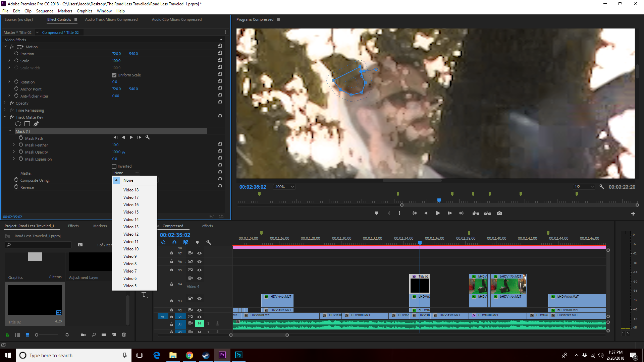The height and width of the screenshot is (362, 644).
Task: Expand the Opacity effect
Action: point(5,103)
